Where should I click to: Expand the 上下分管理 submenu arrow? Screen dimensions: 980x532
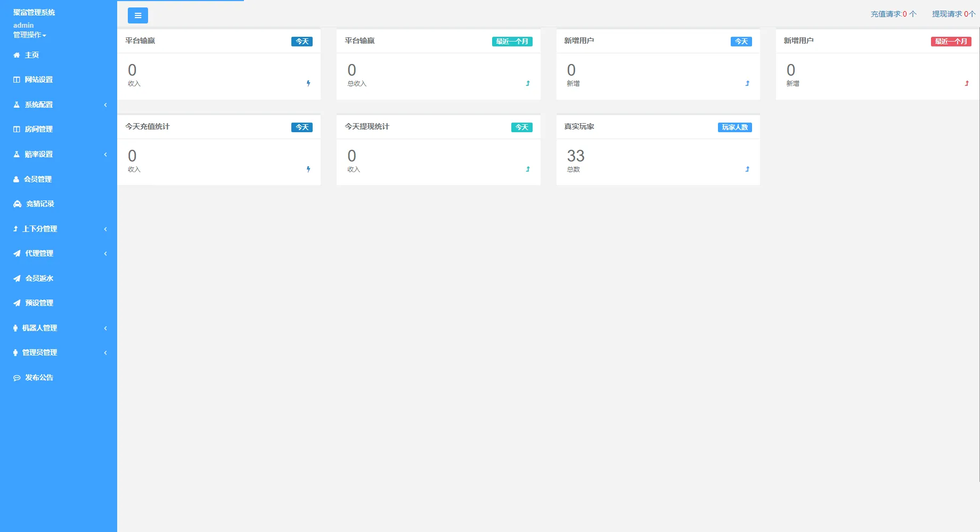click(x=105, y=229)
